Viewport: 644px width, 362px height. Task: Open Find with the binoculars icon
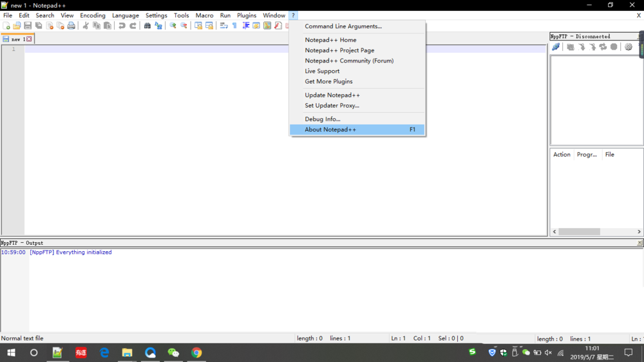tap(147, 26)
